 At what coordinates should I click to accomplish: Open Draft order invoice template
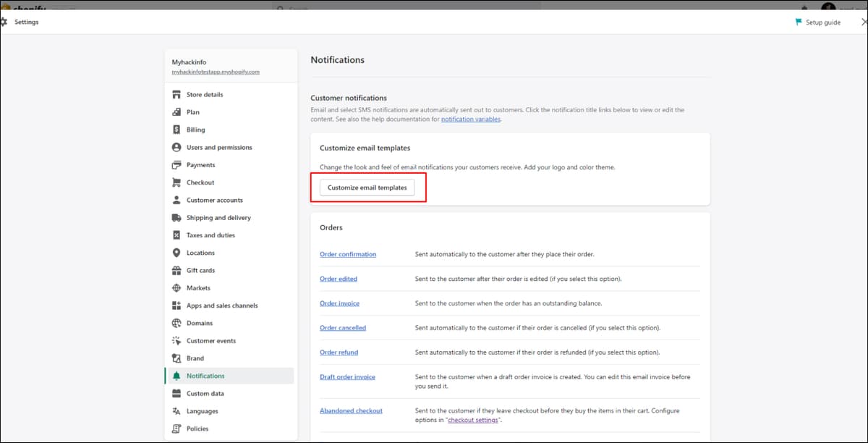coord(347,377)
